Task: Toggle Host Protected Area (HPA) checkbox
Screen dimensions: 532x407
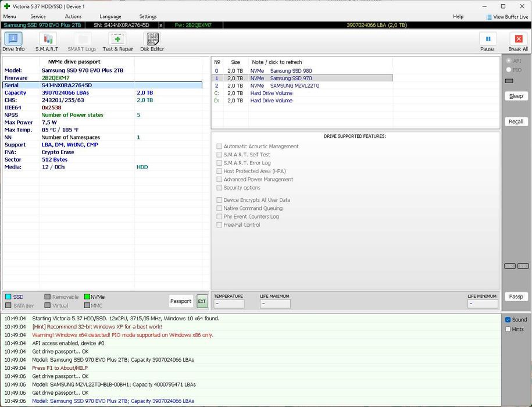Action: pos(219,171)
